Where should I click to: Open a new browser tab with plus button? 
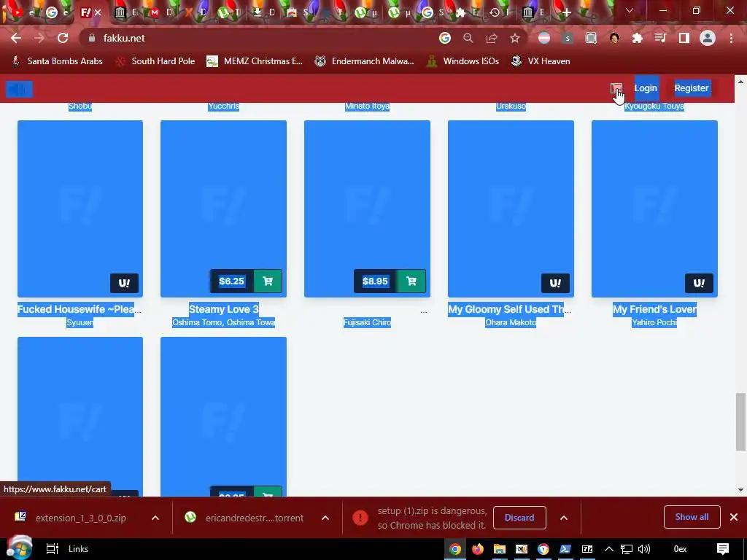(x=566, y=12)
